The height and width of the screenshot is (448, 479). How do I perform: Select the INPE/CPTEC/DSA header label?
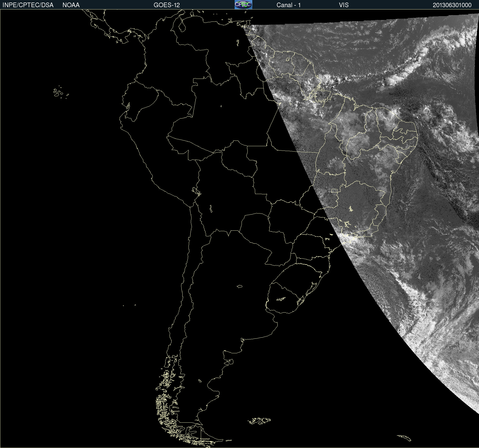coord(28,5)
